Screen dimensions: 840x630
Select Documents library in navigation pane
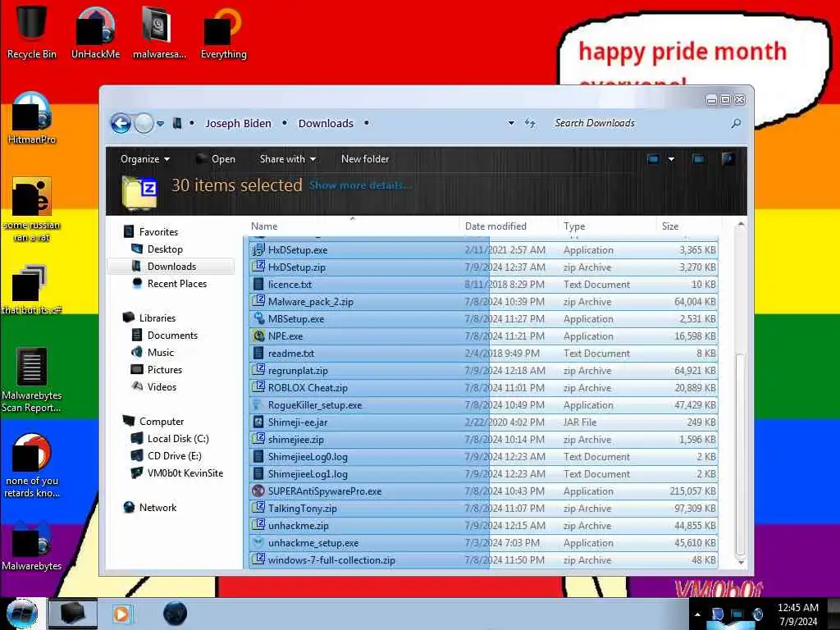(x=172, y=336)
